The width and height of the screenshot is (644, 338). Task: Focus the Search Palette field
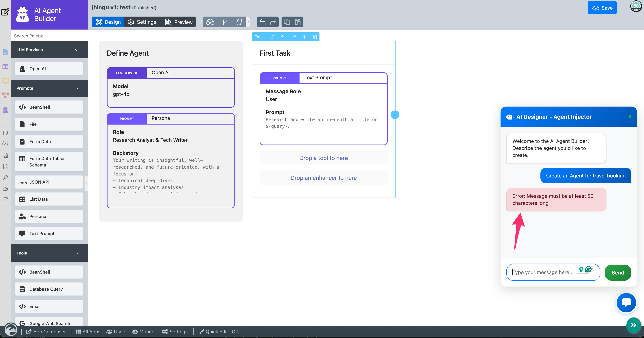click(49, 36)
